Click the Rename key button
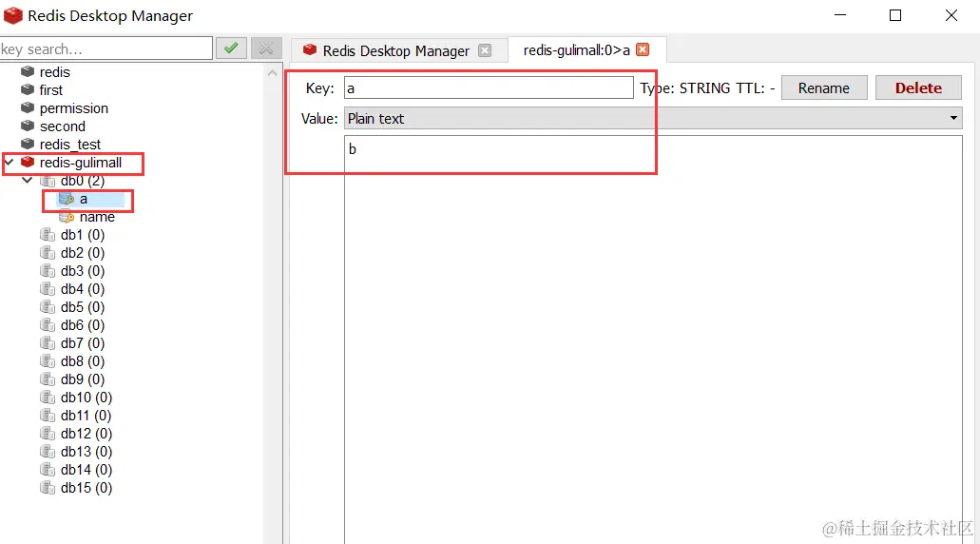 (824, 88)
